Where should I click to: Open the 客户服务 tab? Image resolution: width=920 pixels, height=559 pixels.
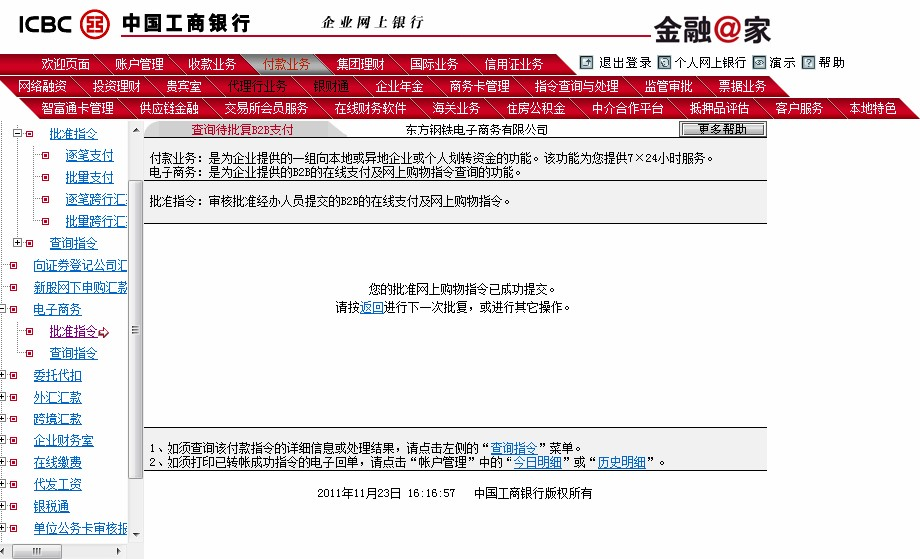(x=799, y=108)
